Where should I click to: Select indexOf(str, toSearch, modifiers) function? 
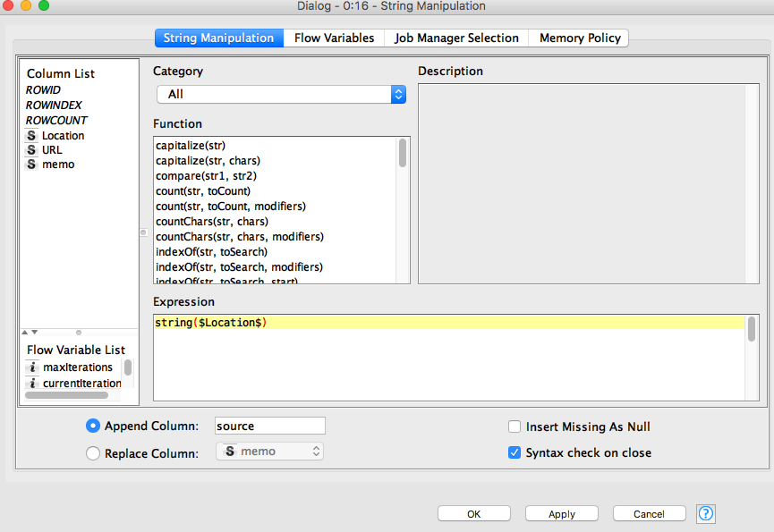click(239, 267)
